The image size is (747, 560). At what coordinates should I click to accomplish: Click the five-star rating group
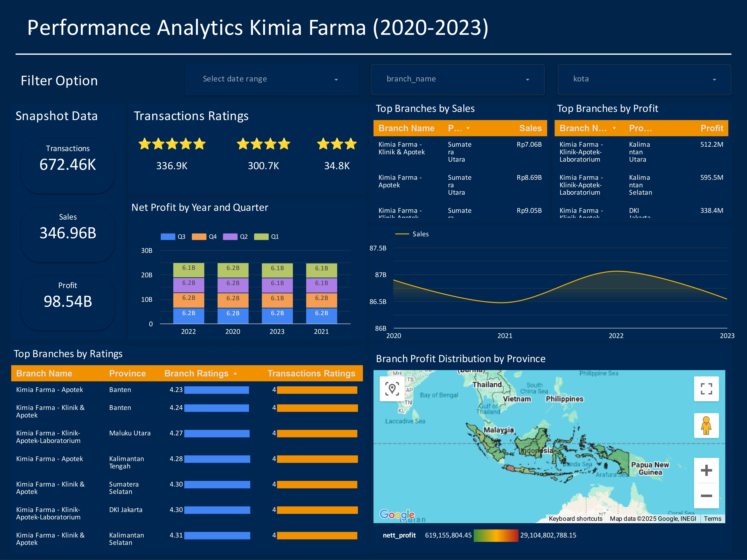pyautogui.click(x=172, y=144)
